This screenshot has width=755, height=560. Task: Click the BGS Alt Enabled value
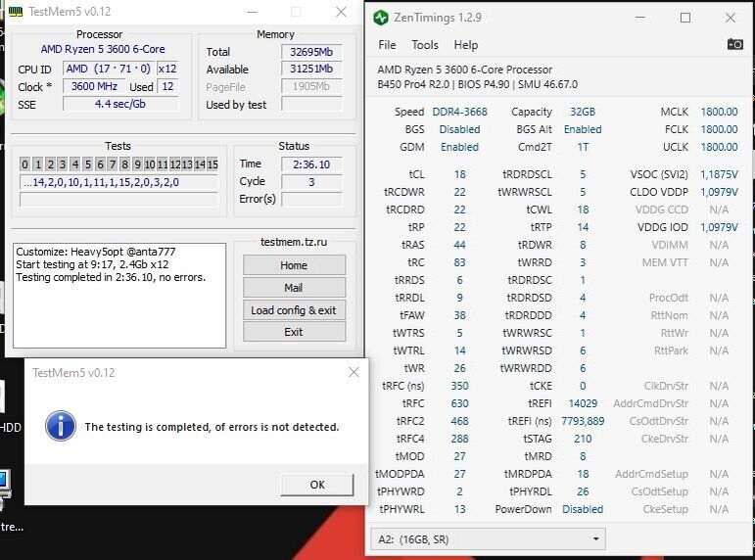point(583,129)
